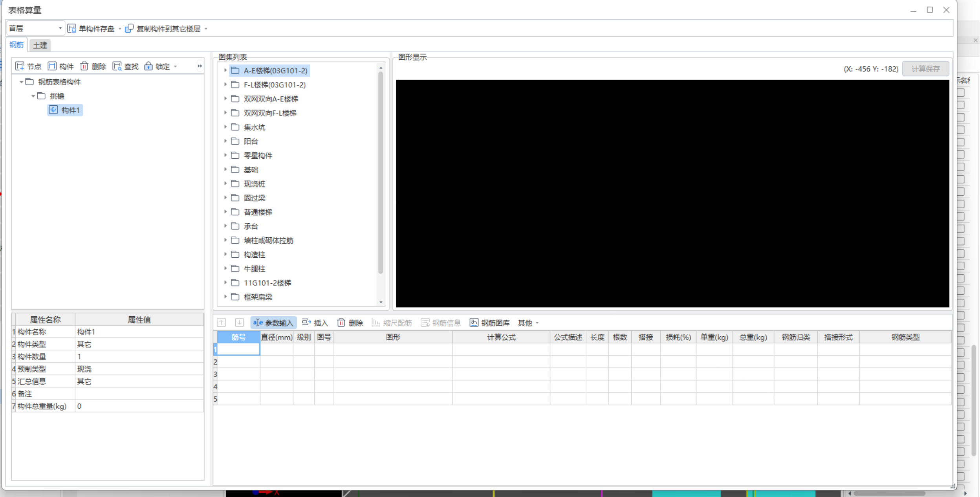Click the 承台 folder icon
This screenshot has width=980, height=497.
[235, 226]
